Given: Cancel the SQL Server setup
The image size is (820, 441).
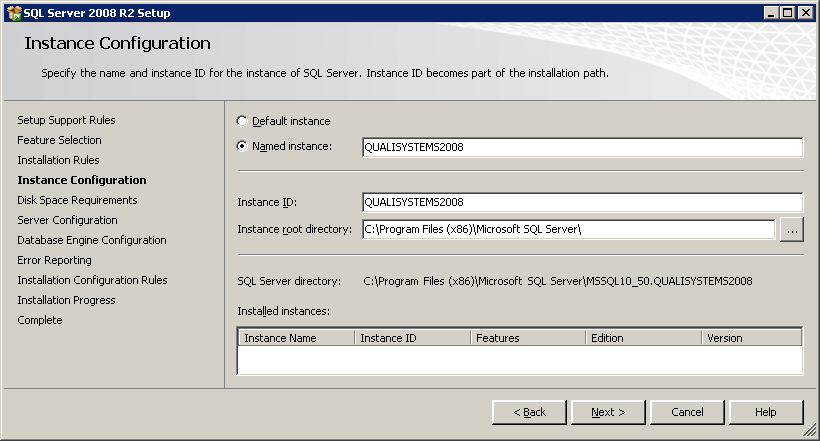Looking at the screenshot, I should 687,412.
